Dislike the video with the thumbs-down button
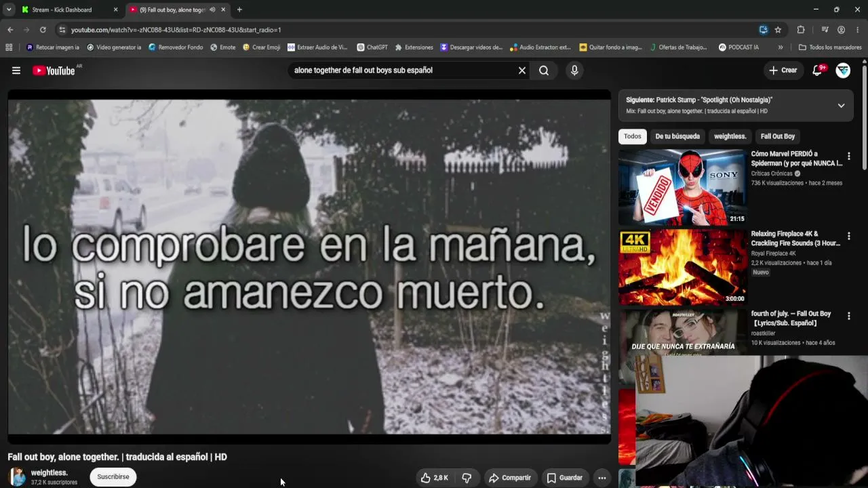Viewport: 868px width, 488px height. [467, 478]
